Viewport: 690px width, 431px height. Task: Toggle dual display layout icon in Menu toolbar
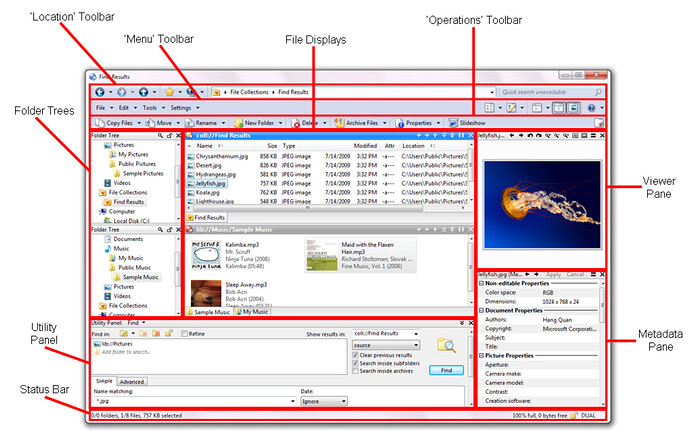point(558,107)
